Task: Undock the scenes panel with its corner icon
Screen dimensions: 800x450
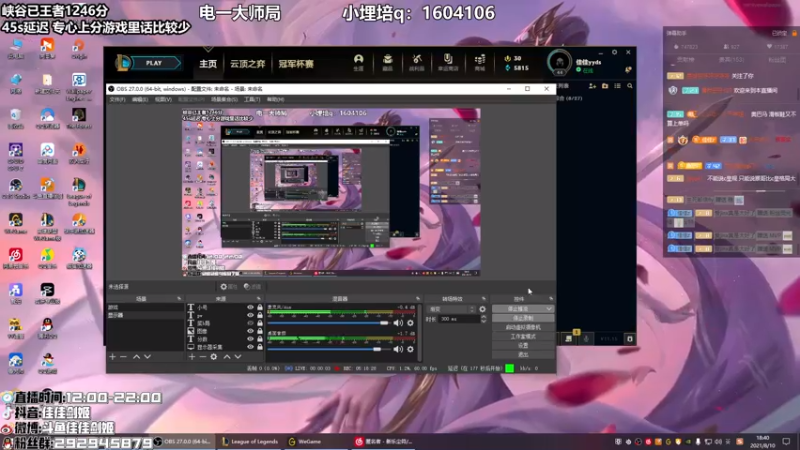Action: pos(179,298)
